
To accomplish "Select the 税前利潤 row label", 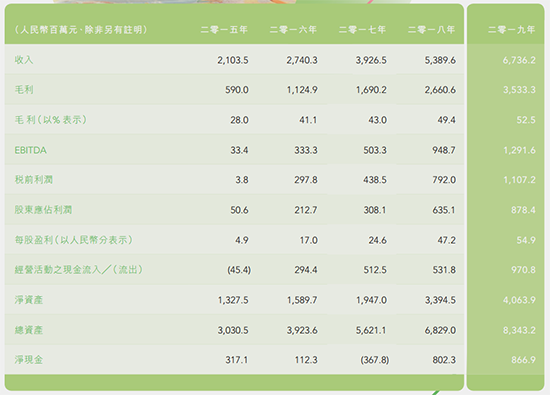I will 34,180.
